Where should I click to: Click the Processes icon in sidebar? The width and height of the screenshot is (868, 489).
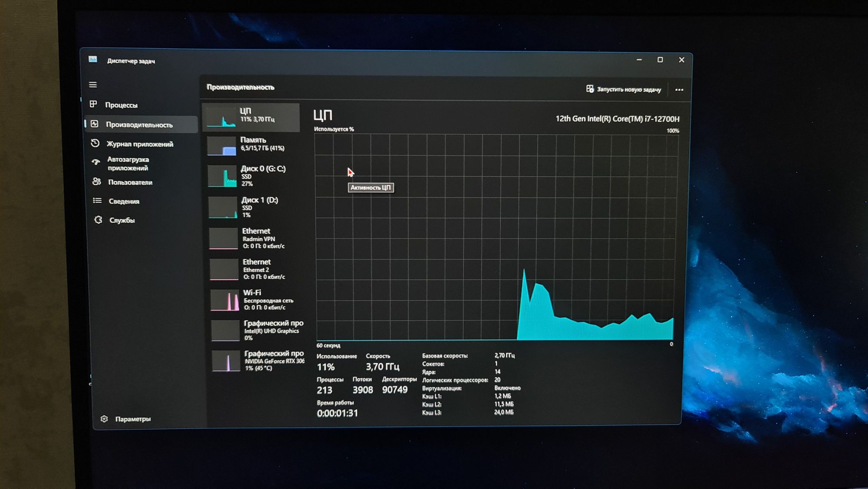click(x=93, y=104)
